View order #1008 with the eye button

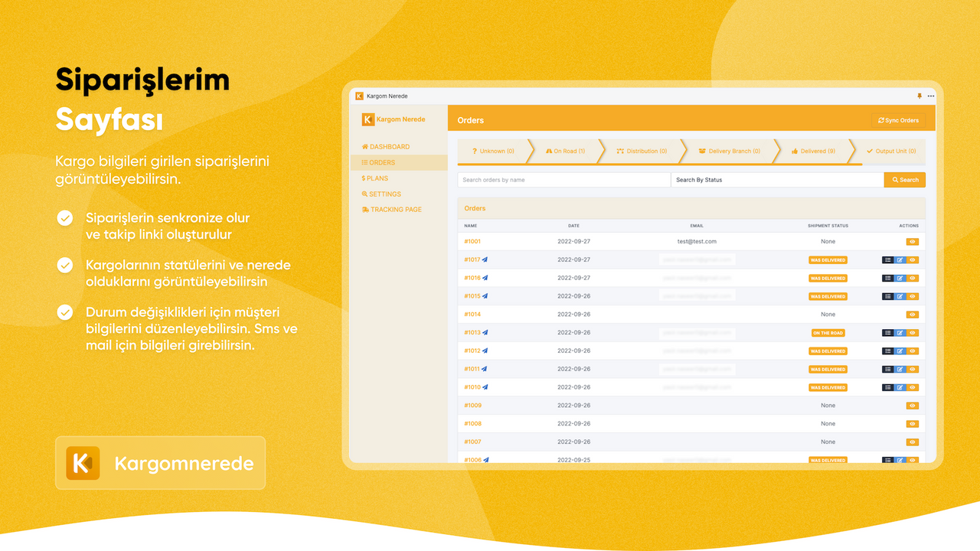[x=912, y=424]
